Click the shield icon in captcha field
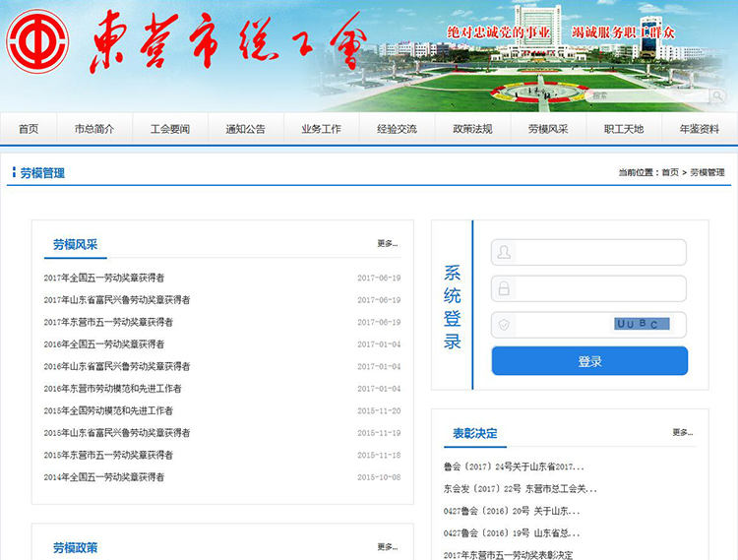 [x=504, y=325]
